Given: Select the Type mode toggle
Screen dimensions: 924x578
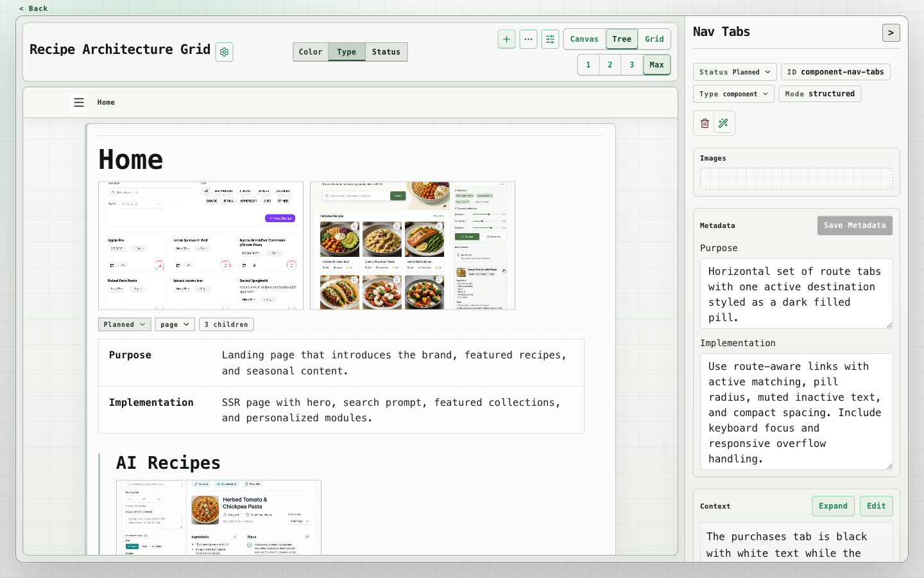Looking at the screenshot, I should [346, 52].
